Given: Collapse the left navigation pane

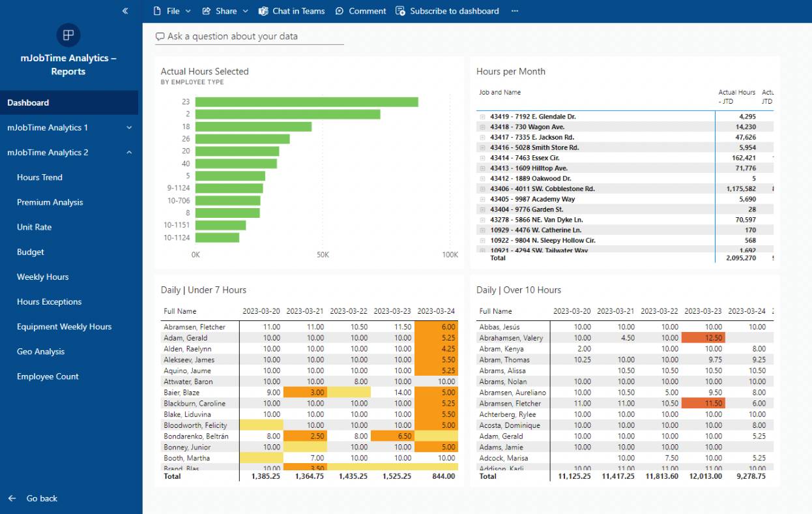Looking at the screenshot, I should pyautogui.click(x=124, y=10).
